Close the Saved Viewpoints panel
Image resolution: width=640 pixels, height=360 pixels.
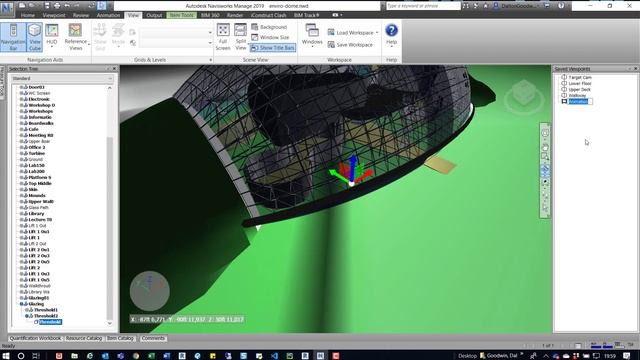point(636,69)
